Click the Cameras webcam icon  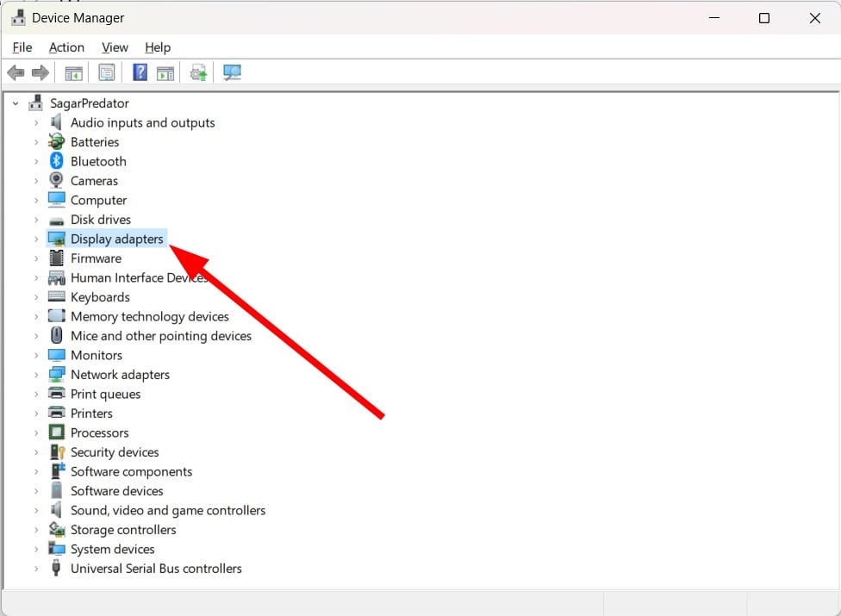click(56, 180)
